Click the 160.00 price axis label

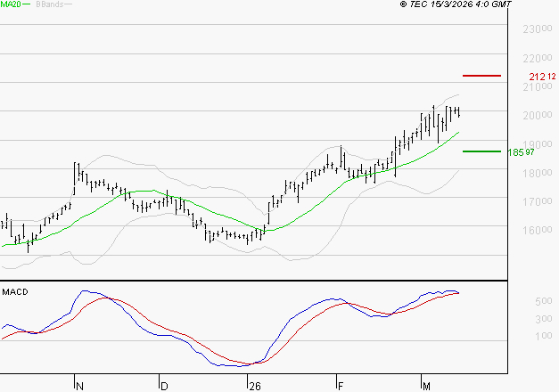click(x=538, y=230)
